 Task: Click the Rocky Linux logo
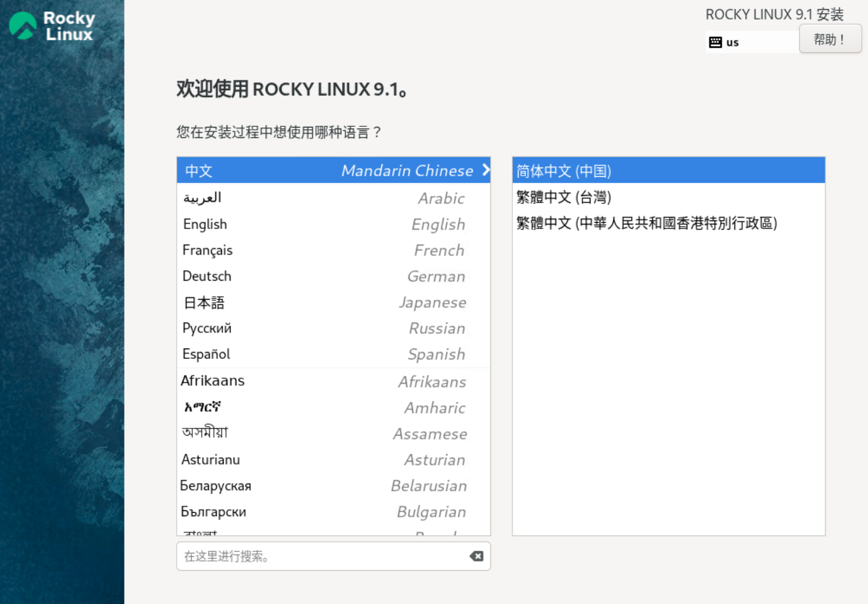tap(52, 26)
